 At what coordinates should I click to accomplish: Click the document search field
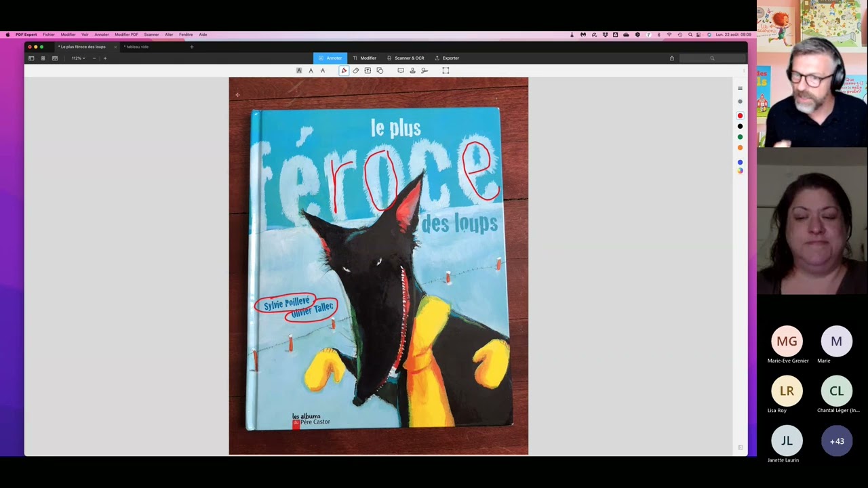tap(712, 58)
